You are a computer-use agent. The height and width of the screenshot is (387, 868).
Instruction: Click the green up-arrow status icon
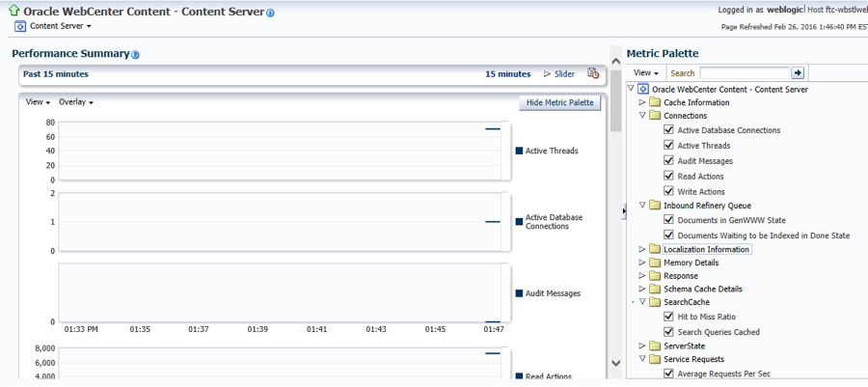14,11
